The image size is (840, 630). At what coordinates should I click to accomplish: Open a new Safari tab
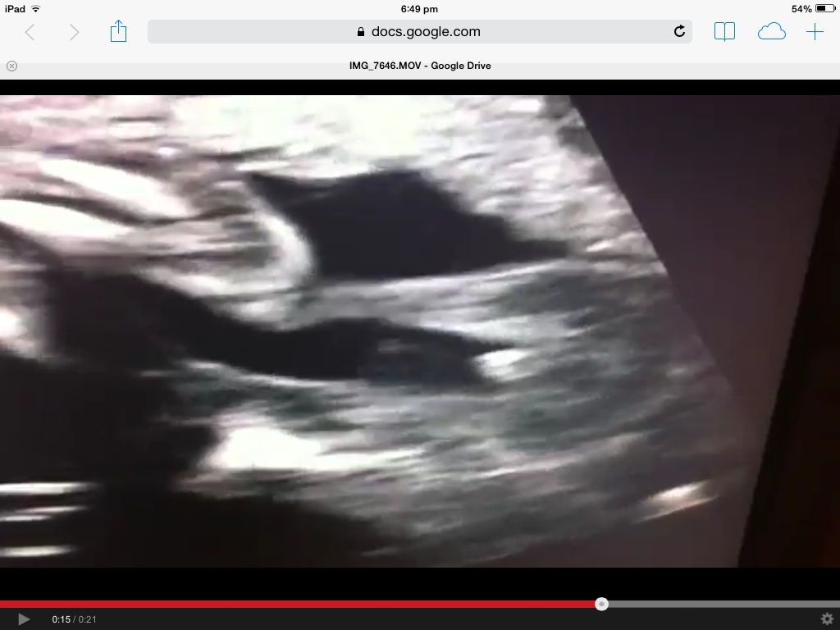[x=815, y=32]
